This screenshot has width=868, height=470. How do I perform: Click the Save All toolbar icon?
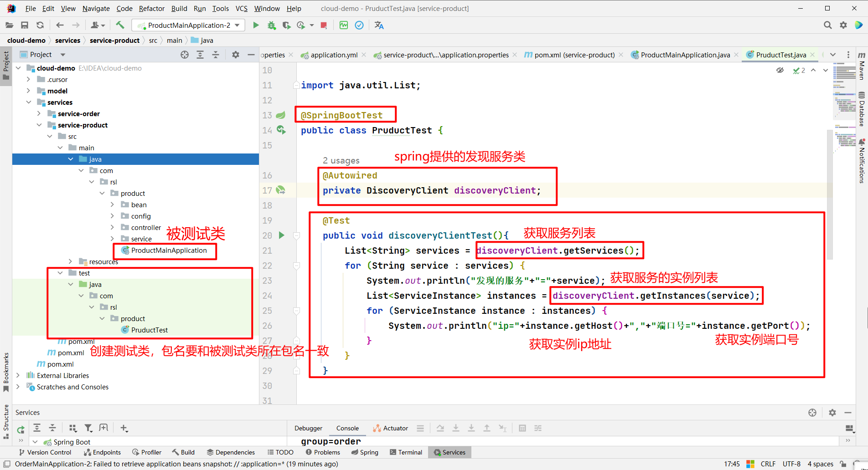25,26
